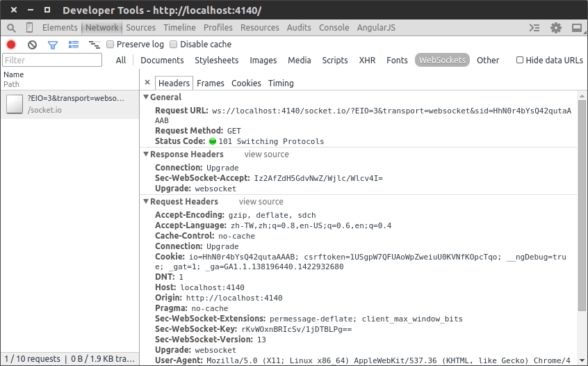Switch to large request rows view icon

tap(74, 45)
